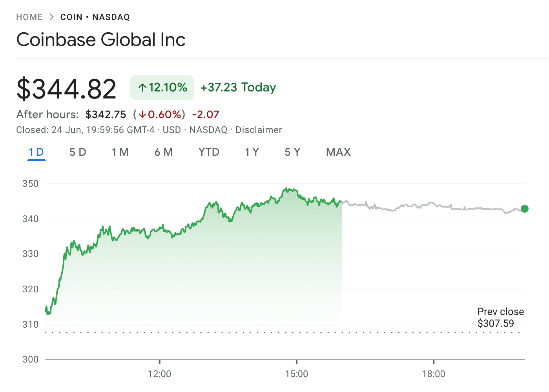549x392 pixels.
Task: Open the Disclaimer link
Action: (x=259, y=130)
